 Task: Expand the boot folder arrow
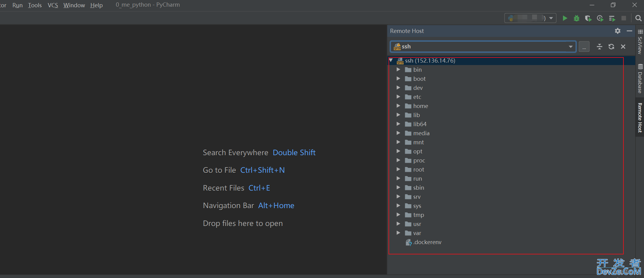398,79
